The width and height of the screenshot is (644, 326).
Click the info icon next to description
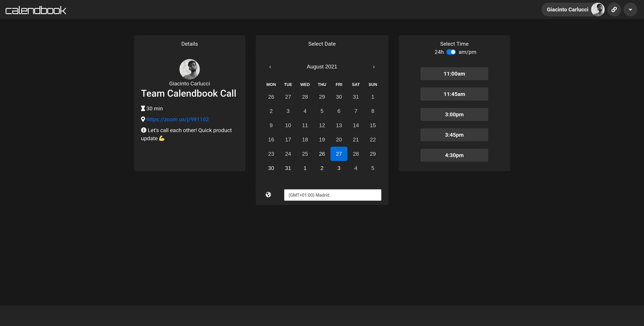(x=144, y=130)
